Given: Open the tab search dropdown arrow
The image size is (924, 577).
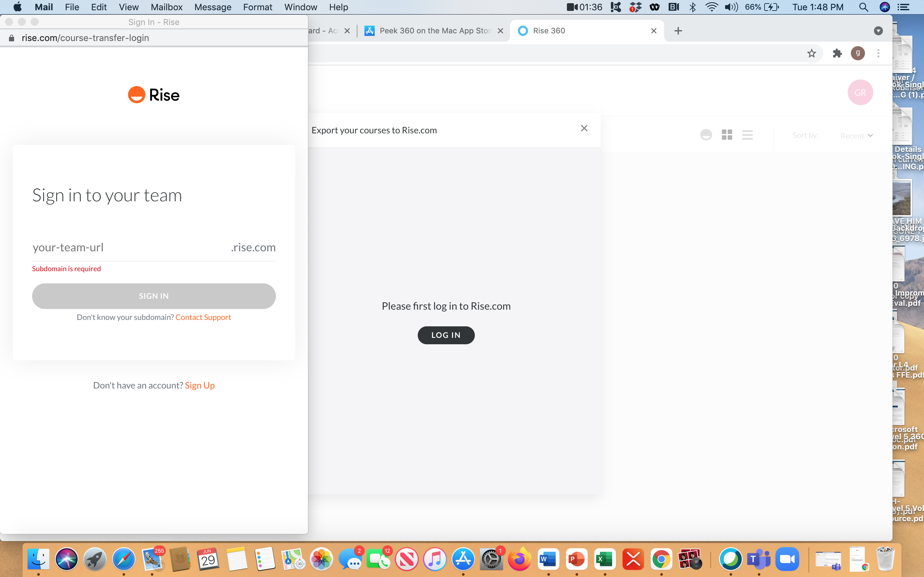Looking at the screenshot, I should 878,31.
